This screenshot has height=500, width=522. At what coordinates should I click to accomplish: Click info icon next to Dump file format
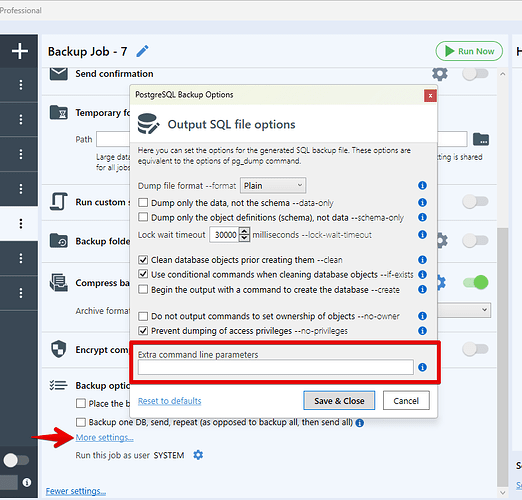tap(422, 185)
